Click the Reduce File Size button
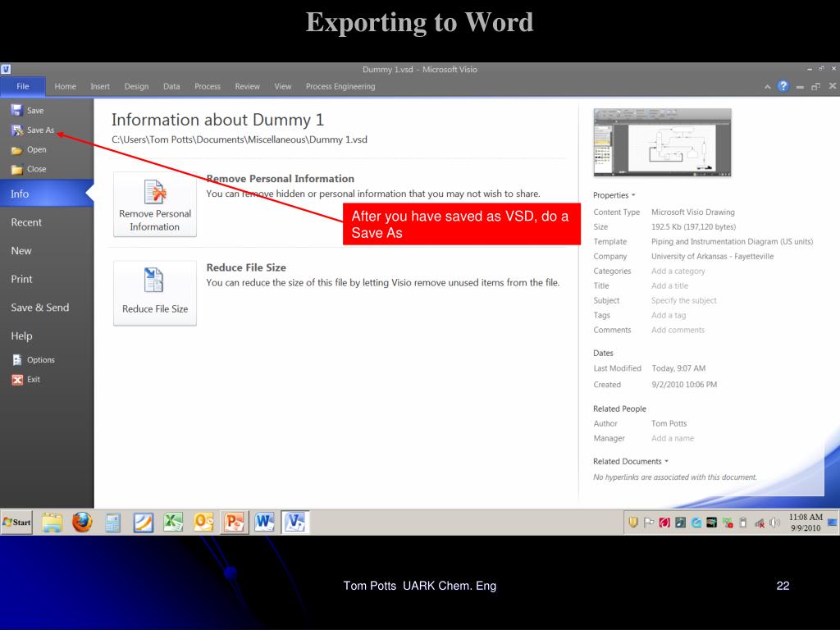This screenshot has height=630, width=840. pos(155,293)
